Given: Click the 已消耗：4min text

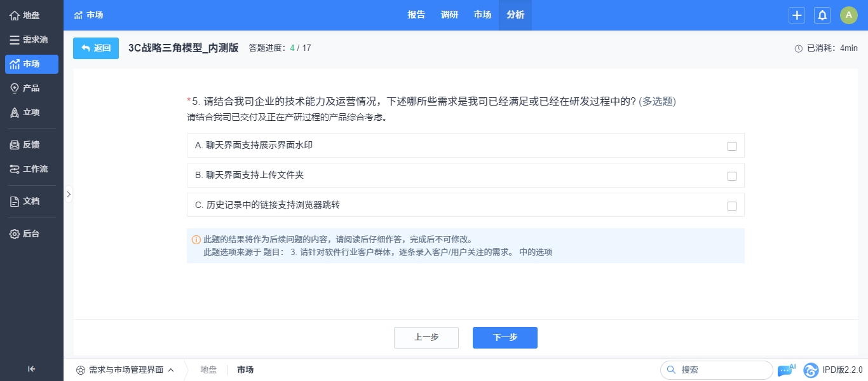Looking at the screenshot, I should [832, 48].
